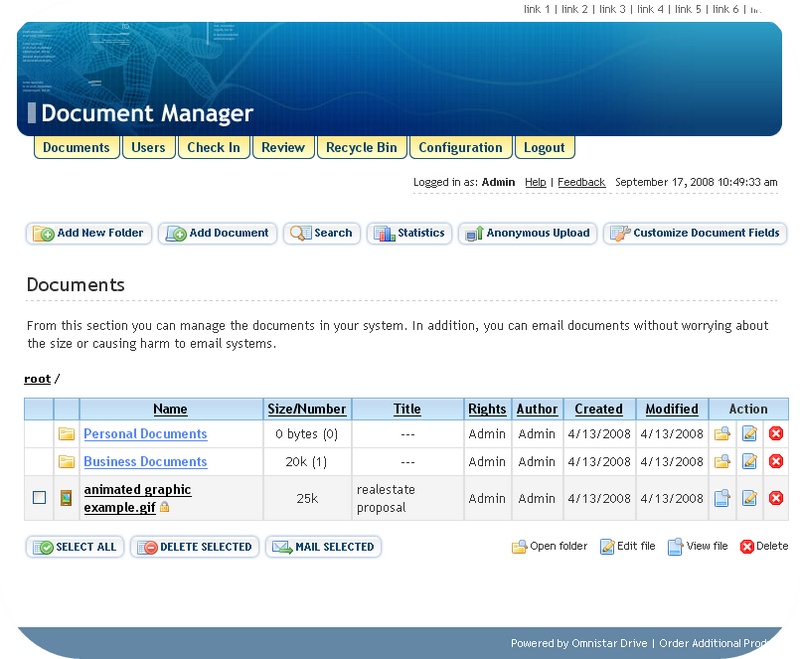The width and height of the screenshot is (800, 659).
Task: Sort the table by Modified date
Action: pyautogui.click(x=671, y=409)
